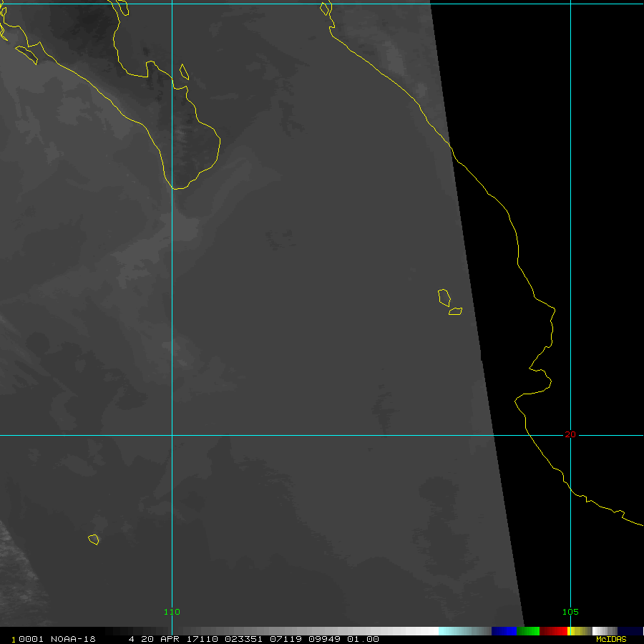
Task: Pick the yellow segment of the color bar
Action: tap(580, 631)
